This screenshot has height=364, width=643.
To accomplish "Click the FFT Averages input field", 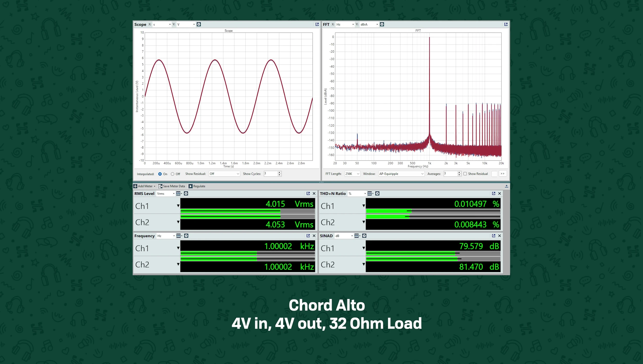I will (450, 174).
